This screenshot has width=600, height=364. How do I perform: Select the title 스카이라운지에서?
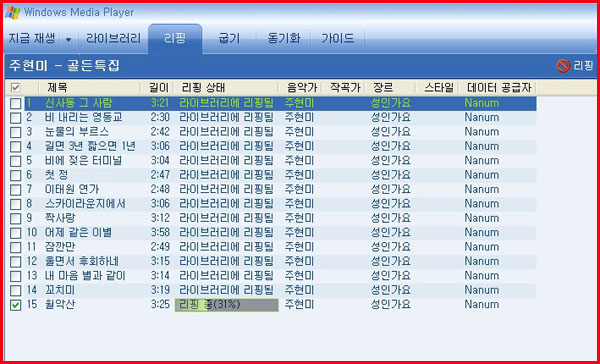pos(85,204)
